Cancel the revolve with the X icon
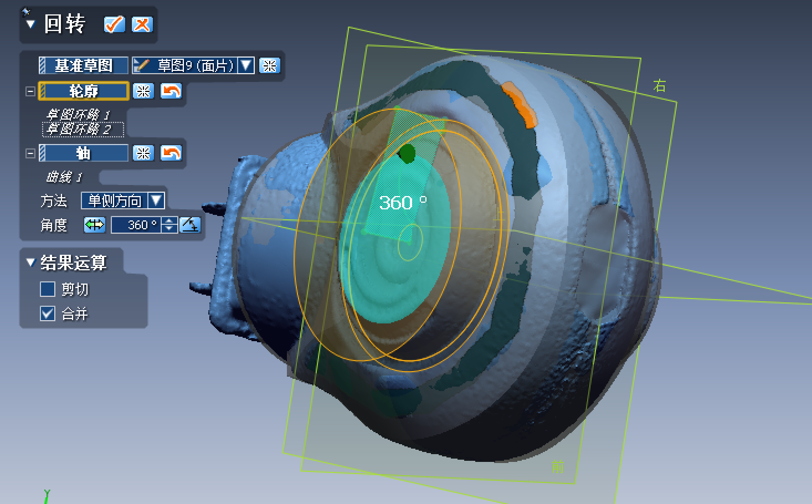 pos(142,24)
